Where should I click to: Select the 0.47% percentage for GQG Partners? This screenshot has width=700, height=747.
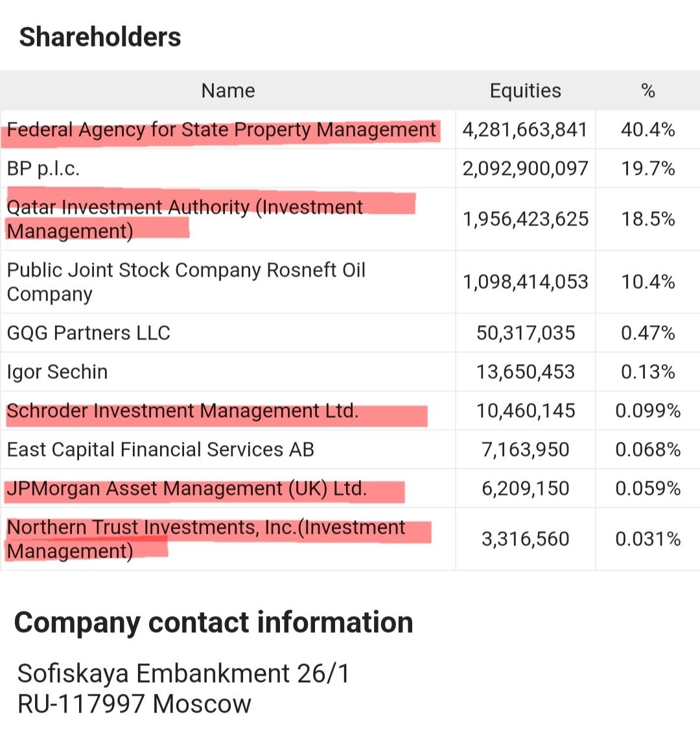647,333
